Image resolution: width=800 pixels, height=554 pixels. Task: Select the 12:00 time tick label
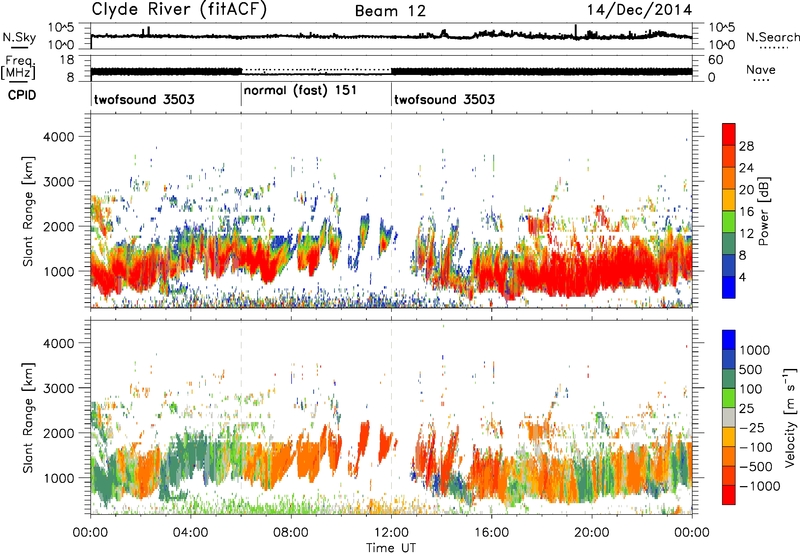click(x=391, y=533)
